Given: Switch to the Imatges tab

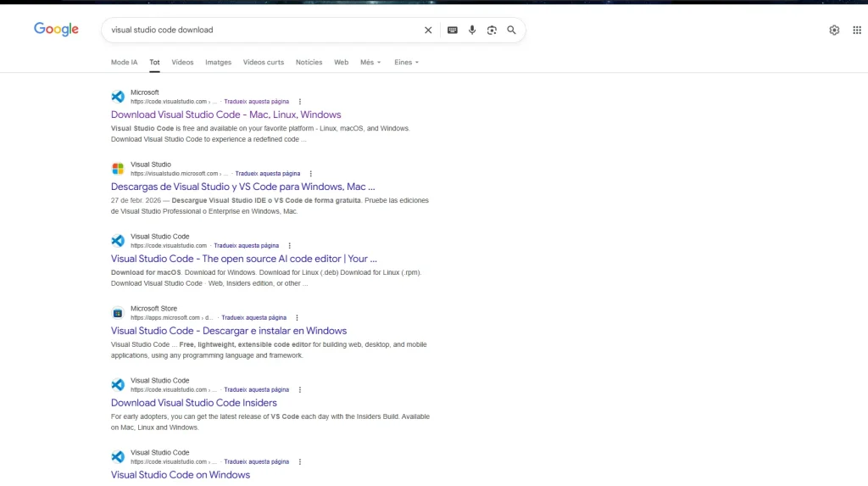Looking at the screenshot, I should click(218, 62).
